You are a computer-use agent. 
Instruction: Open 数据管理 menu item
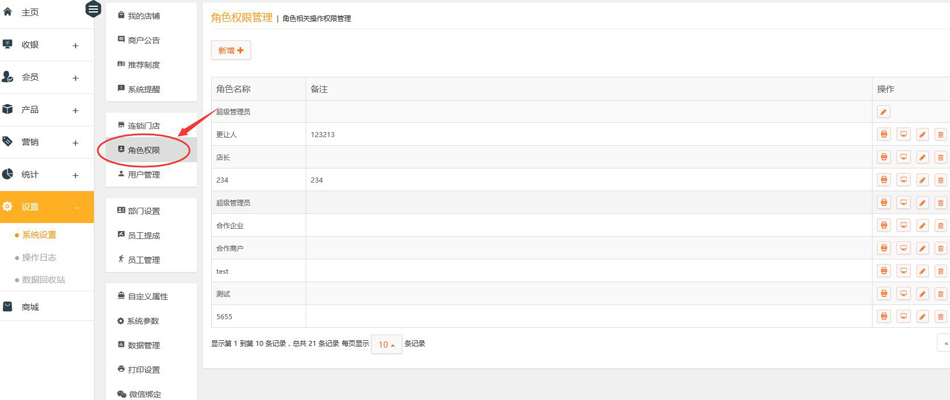(143, 345)
